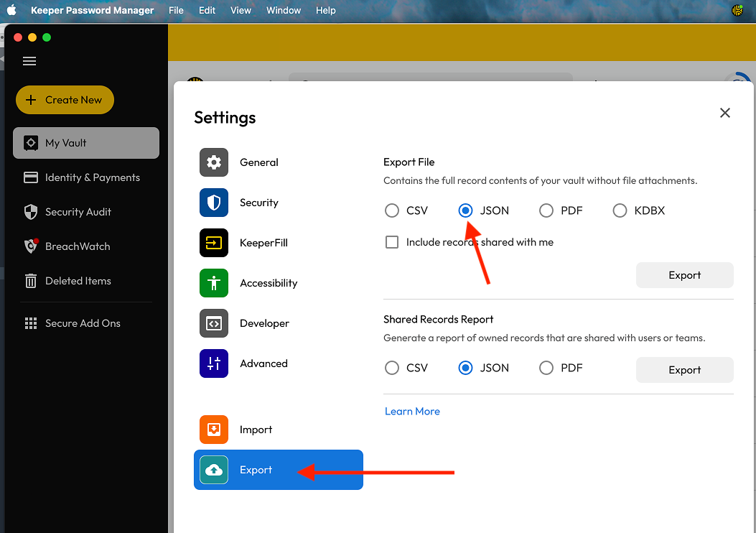
Task: Select the Security shield settings icon
Action: tap(214, 203)
